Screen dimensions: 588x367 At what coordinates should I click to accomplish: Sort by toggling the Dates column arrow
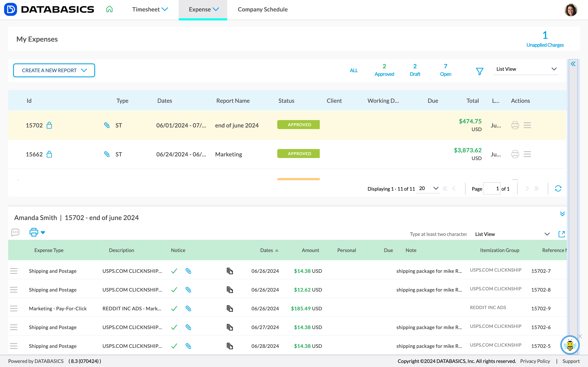click(276, 250)
